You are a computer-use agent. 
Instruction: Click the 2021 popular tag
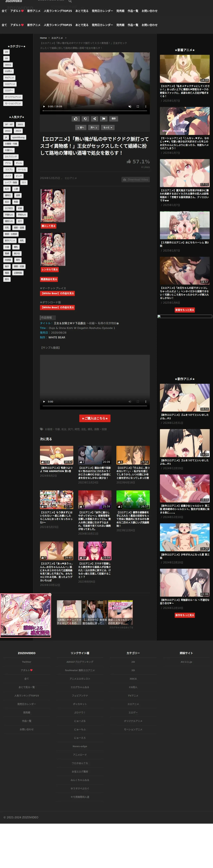point(21,124)
